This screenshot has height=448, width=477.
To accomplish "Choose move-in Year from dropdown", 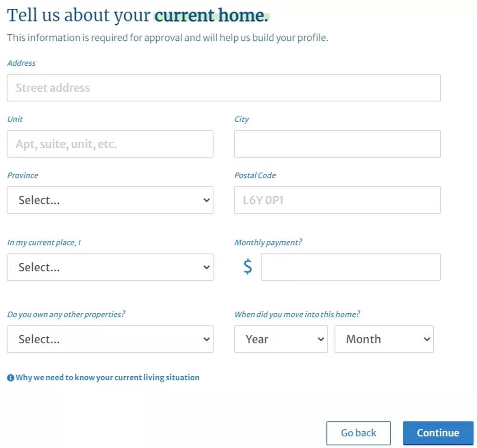I will point(281,339).
